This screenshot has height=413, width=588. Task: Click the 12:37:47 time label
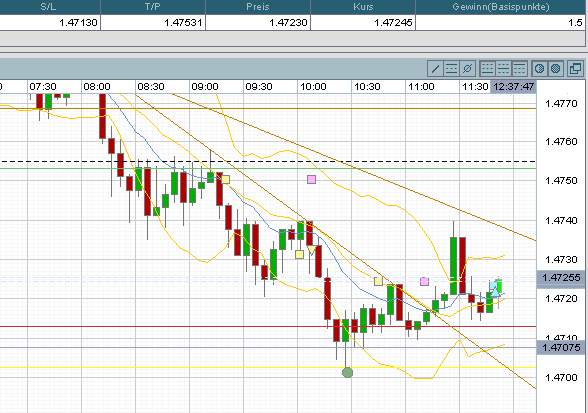(x=513, y=87)
